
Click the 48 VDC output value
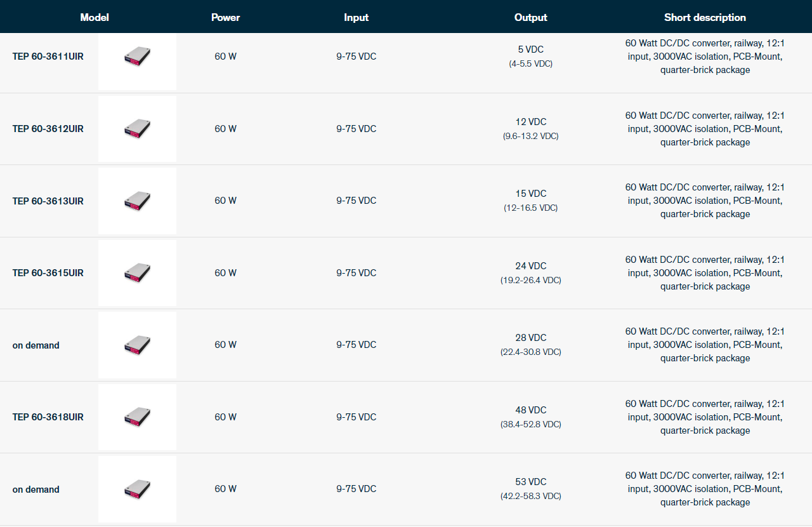tap(530, 410)
